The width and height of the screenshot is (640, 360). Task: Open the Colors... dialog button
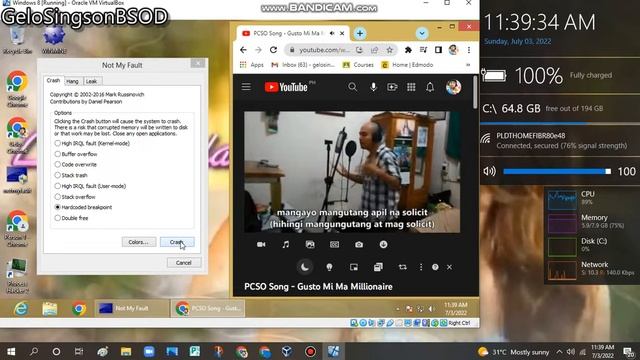[138, 242]
